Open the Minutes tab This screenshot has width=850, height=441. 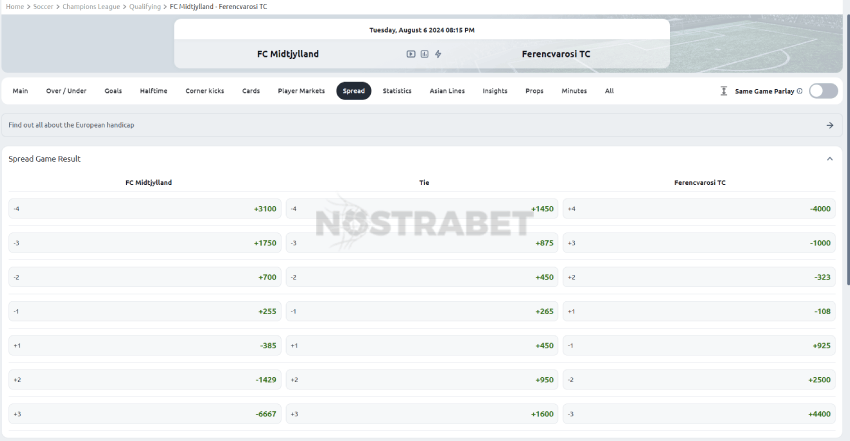coord(574,91)
